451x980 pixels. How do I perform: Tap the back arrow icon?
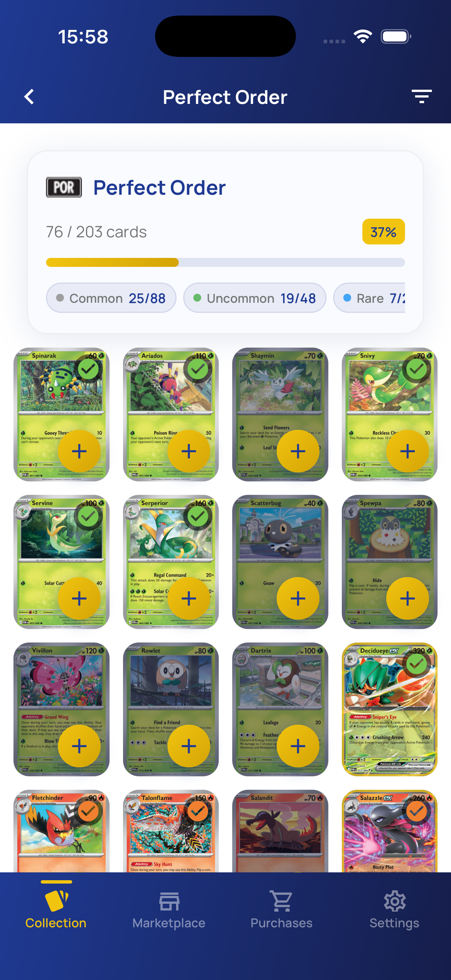pos(29,97)
